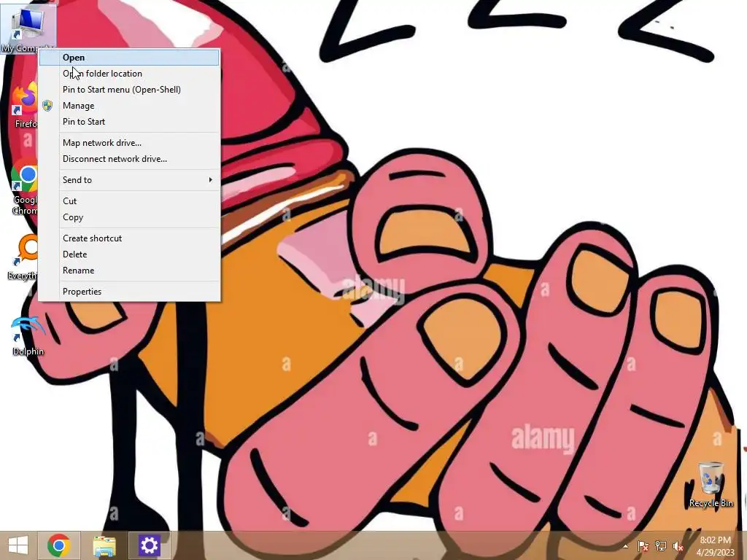
Task: Select Create shortcut
Action: (x=129, y=238)
